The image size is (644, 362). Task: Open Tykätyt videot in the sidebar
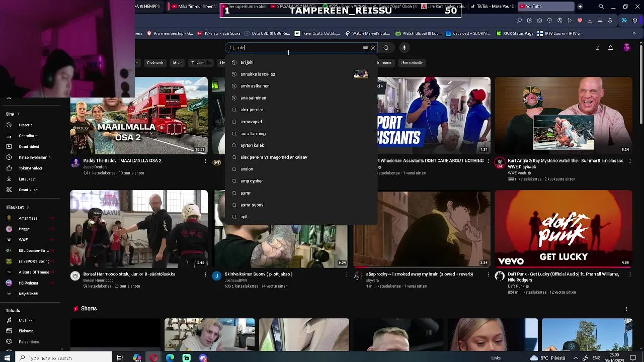[30, 168]
